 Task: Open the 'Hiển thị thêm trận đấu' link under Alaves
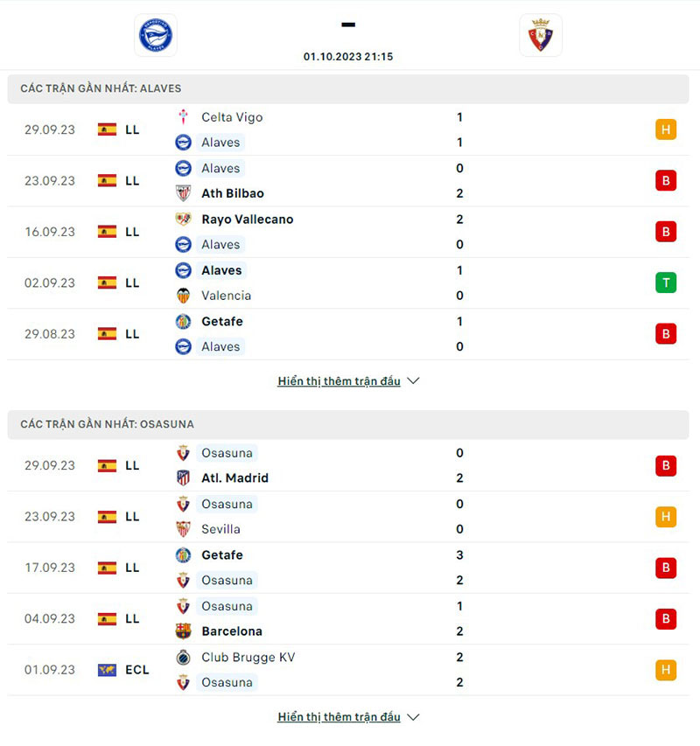339,381
